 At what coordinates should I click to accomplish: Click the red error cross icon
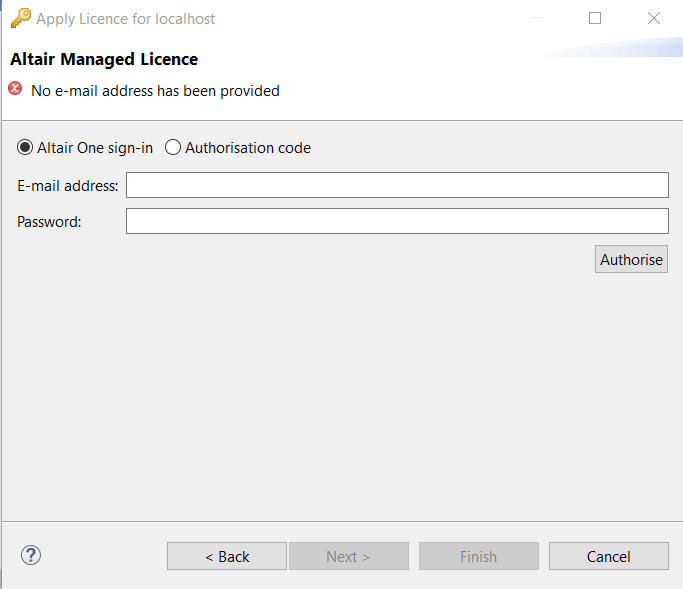15,88
